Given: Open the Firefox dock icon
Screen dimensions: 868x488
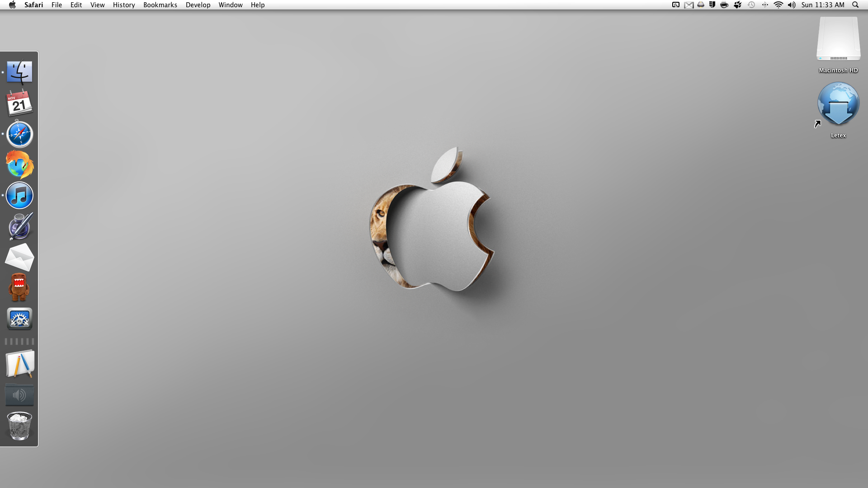Looking at the screenshot, I should (x=19, y=165).
